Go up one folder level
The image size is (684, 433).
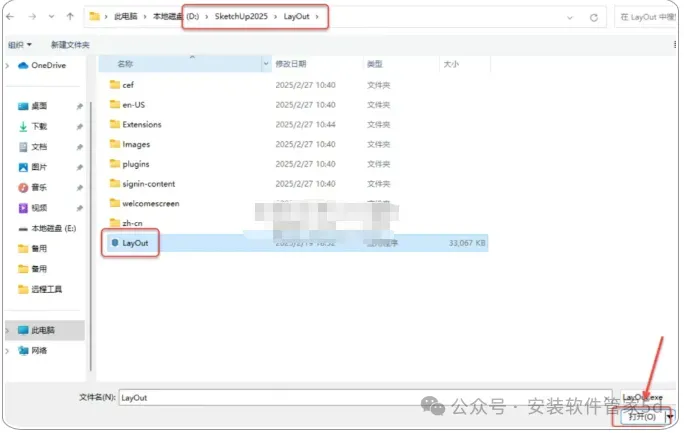click(70, 17)
